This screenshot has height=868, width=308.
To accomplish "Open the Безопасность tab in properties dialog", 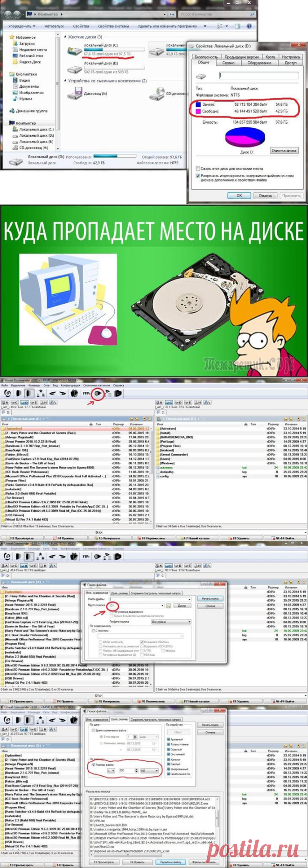I will click(x=206, y=57).
